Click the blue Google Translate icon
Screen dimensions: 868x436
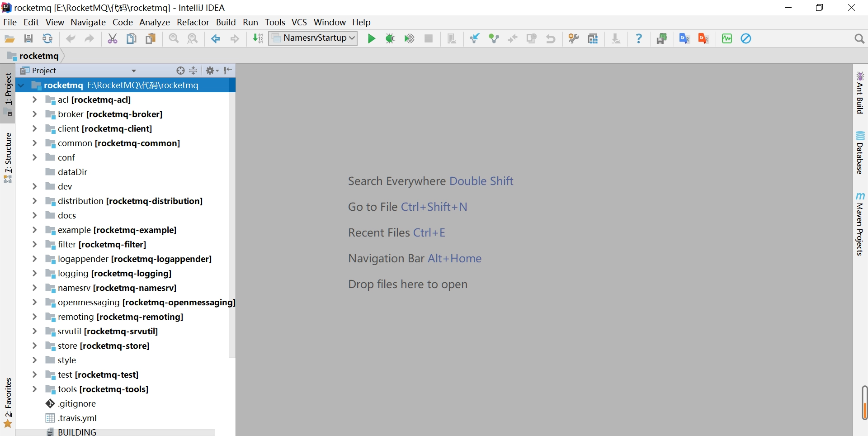(684, 39)
